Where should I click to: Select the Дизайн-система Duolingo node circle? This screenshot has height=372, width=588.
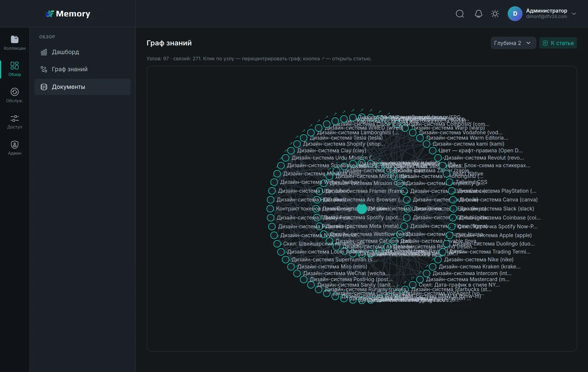coord(447,243)
